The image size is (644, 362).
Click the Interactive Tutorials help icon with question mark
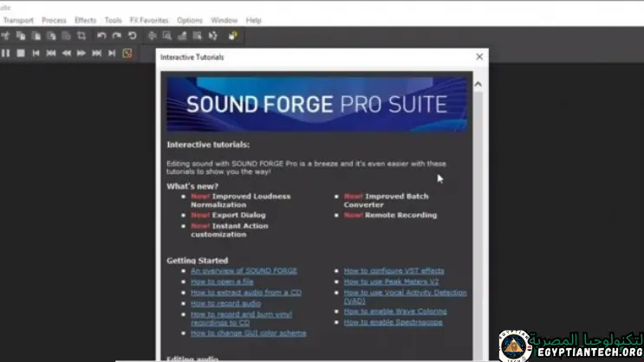tap(233, 36)
